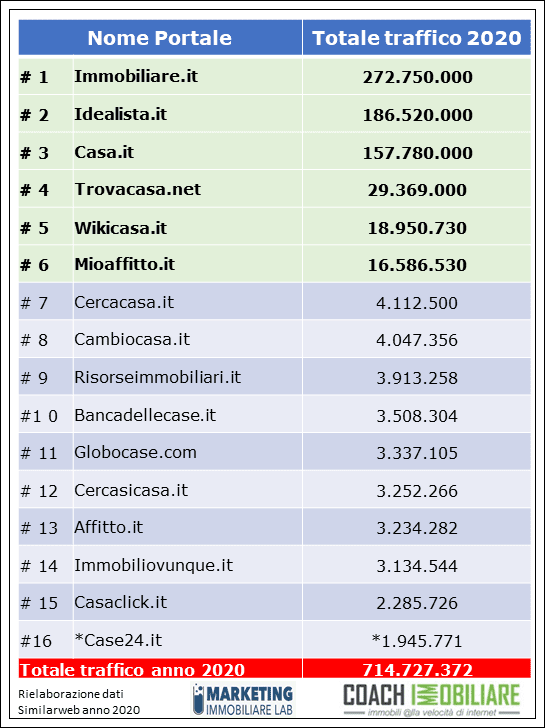The height and width of the screenshot is (728, 545).
Task: Click the Casaclick.it traffic value 2.285.726
Action: [417, 603]
